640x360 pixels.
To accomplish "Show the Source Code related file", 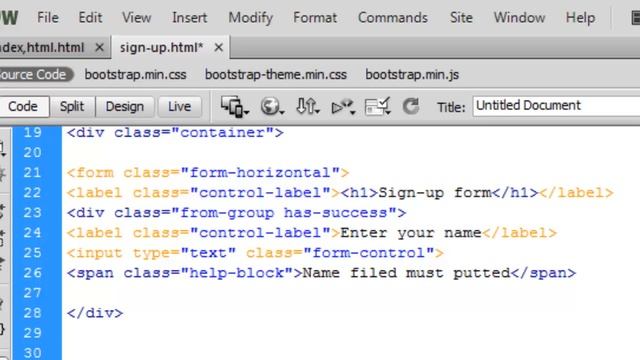I will (35, 75).
